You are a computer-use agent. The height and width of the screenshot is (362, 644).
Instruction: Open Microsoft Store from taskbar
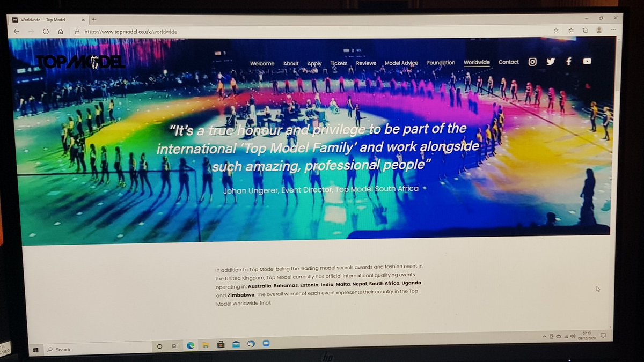[x=220, y=345]
